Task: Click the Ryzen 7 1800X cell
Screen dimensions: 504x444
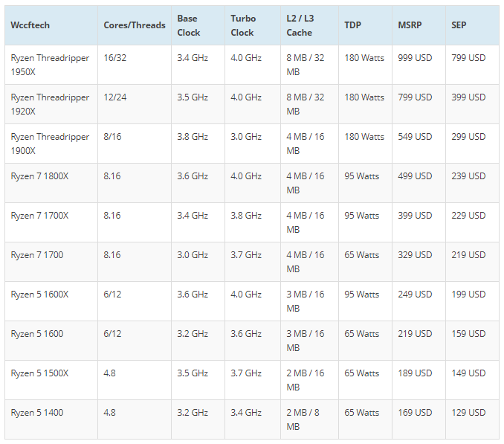Action: [x=39, y=176]
